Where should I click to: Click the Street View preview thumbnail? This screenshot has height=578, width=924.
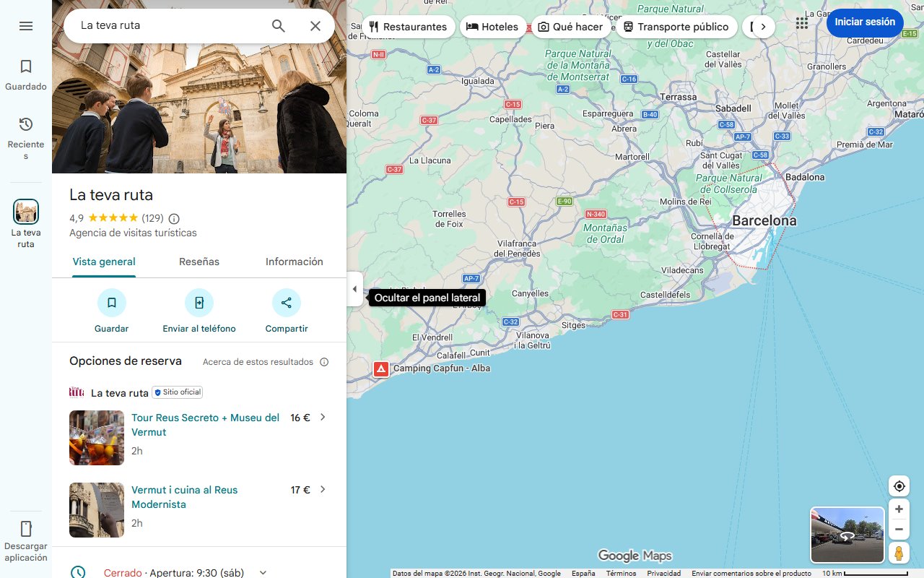pos(846,535)
